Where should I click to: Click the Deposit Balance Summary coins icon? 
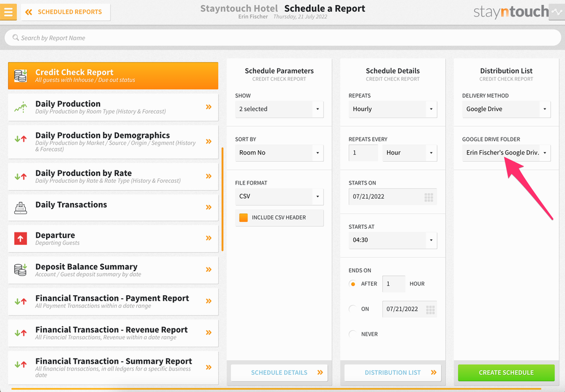[20, 269]
